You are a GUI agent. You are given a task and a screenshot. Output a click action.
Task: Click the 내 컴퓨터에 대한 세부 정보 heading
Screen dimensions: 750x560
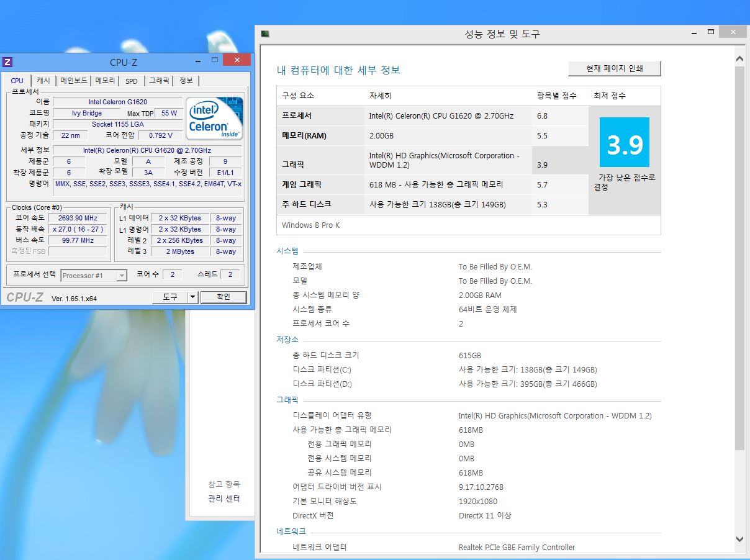pyautogui.click(x=338, y=70)
